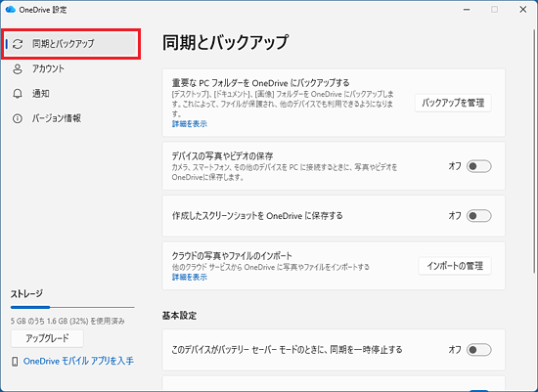Click the 5 GB のうち 1.6 GB usage text

67,321
